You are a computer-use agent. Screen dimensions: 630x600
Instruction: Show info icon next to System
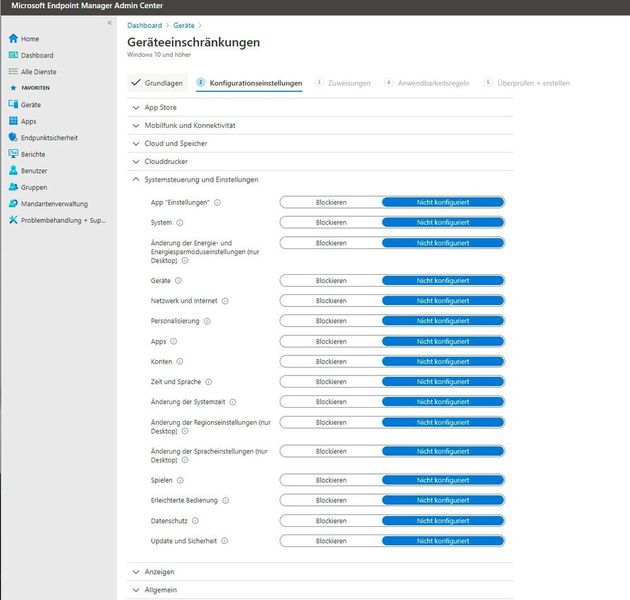click(180, 223)
